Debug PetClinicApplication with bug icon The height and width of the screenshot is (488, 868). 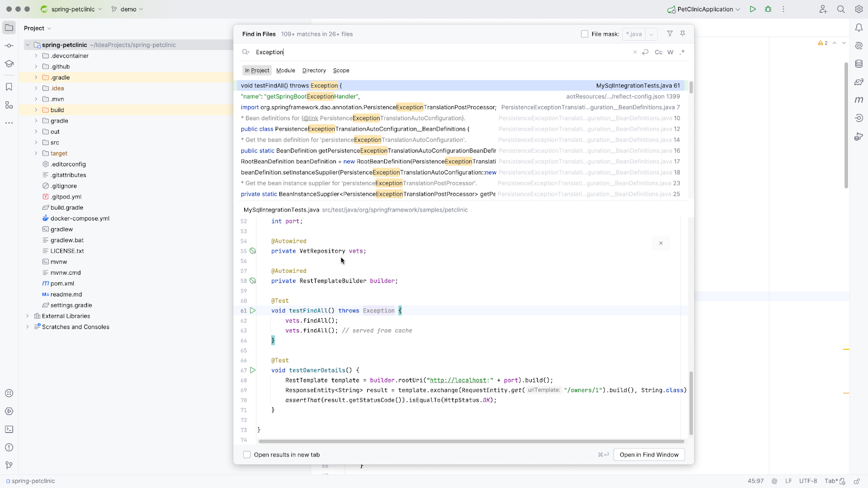[x=768, y=9]
